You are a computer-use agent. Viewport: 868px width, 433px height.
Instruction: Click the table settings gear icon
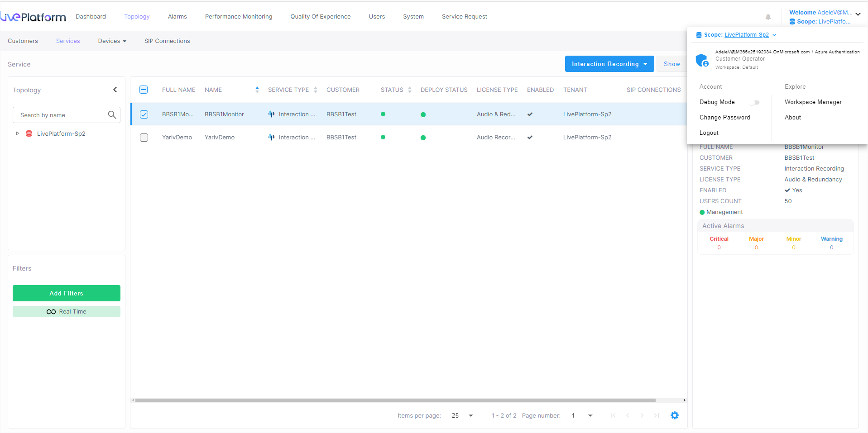click(675, 415)
